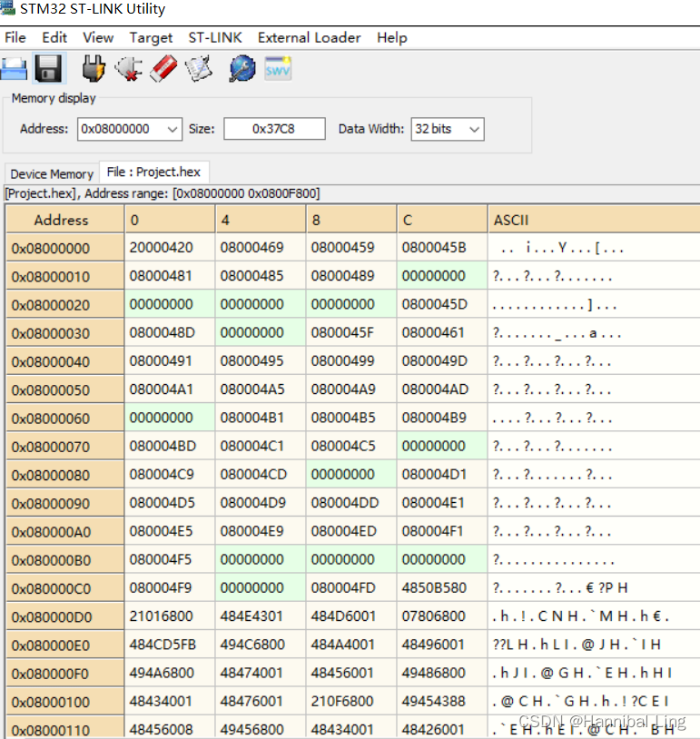Open the Help menu
The image size is (700, 739).
click(391, 38)
